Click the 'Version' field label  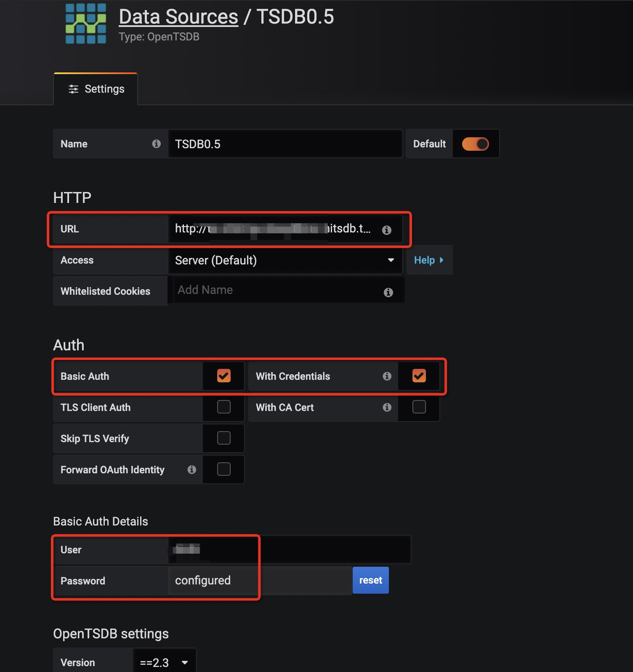pos(78,663)
